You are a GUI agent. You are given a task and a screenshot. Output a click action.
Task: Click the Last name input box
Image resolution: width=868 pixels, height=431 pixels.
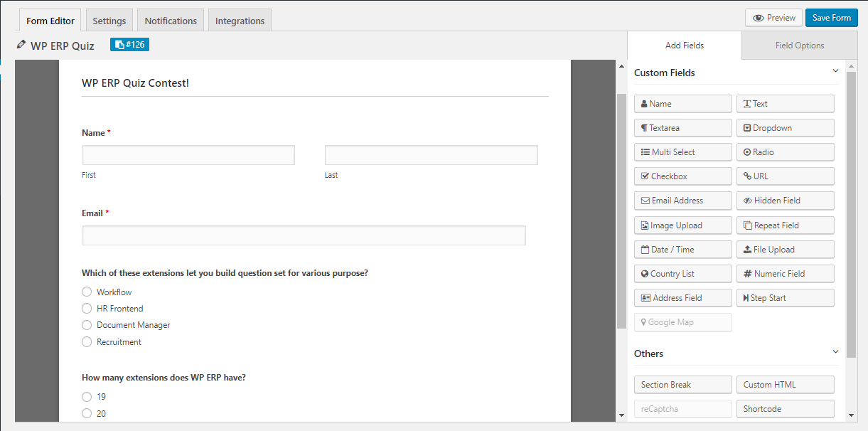click(432, 155)
